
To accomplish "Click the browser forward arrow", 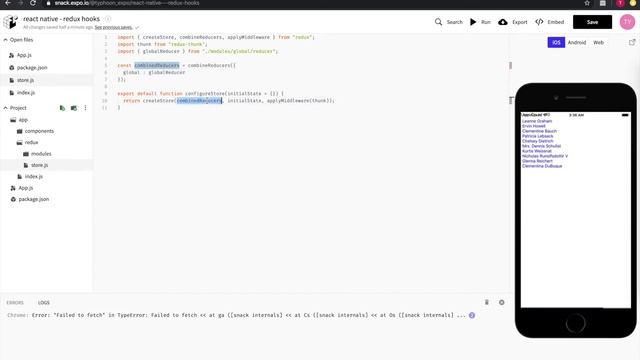I will tap(20, 3).
